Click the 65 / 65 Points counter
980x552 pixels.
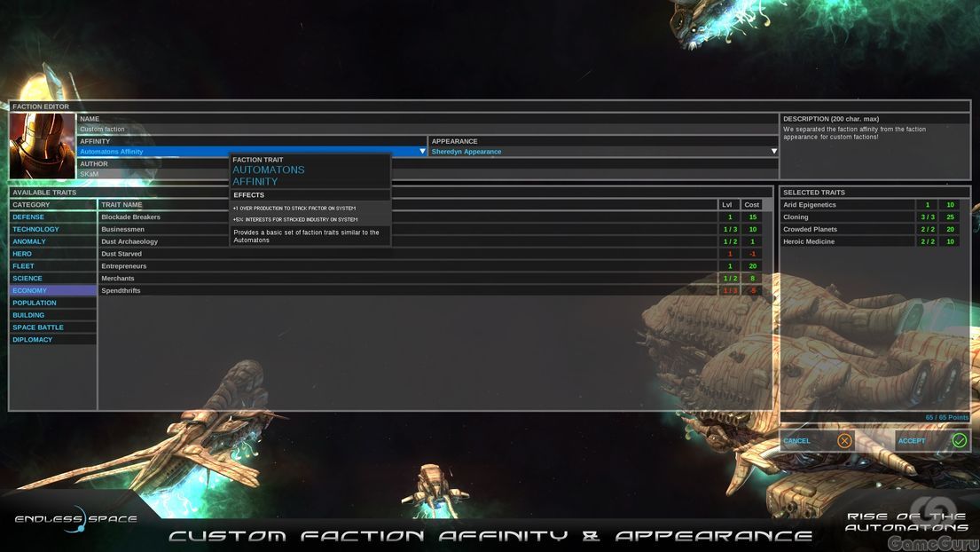[x=947, y=417]
